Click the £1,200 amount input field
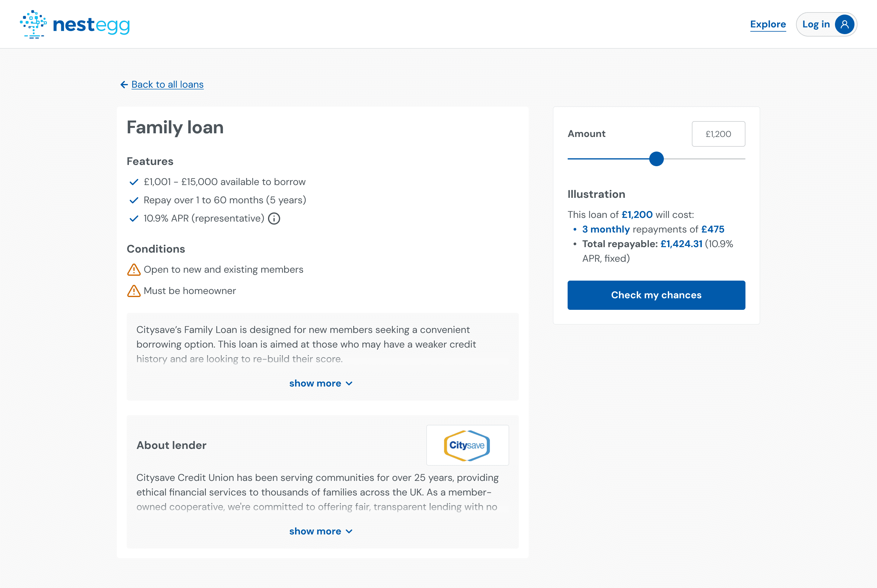 718,134
